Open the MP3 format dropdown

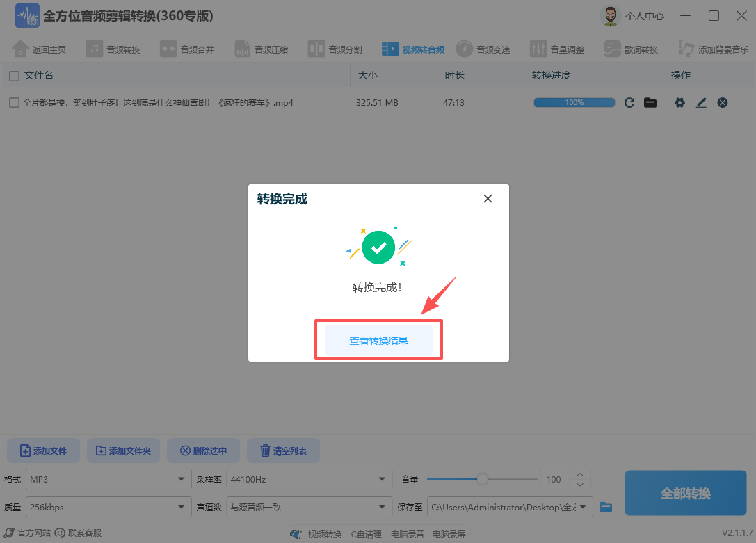click(x=108, y=479)
